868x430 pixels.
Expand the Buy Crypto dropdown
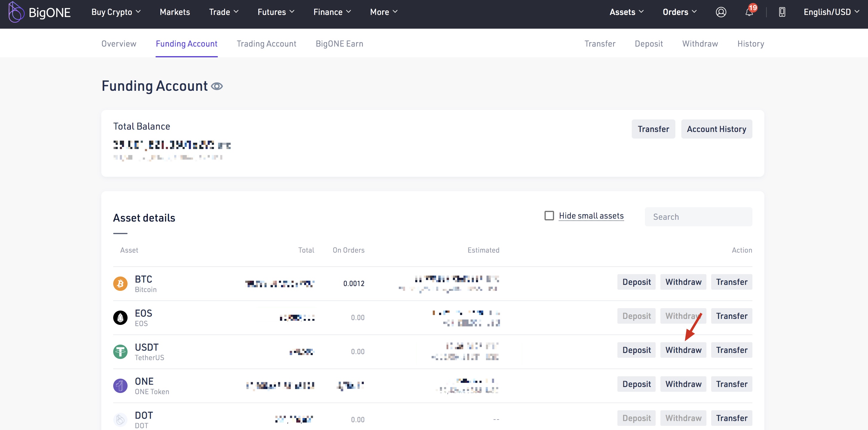[116, 12]
